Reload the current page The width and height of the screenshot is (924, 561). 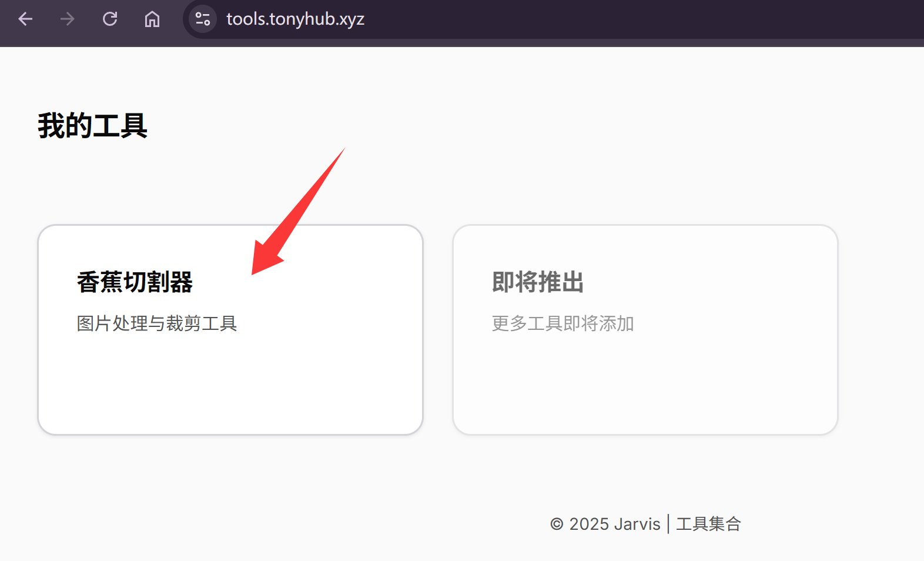click(110, 19)
